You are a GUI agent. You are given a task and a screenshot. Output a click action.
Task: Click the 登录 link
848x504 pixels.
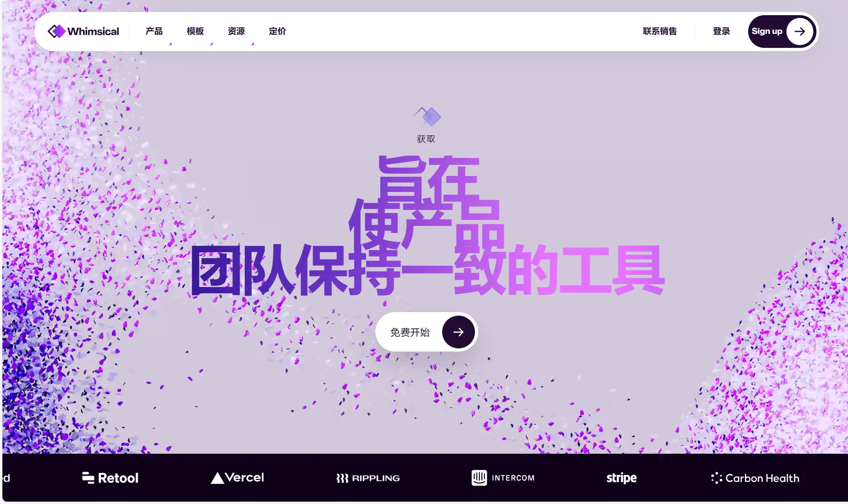[721, 31]
